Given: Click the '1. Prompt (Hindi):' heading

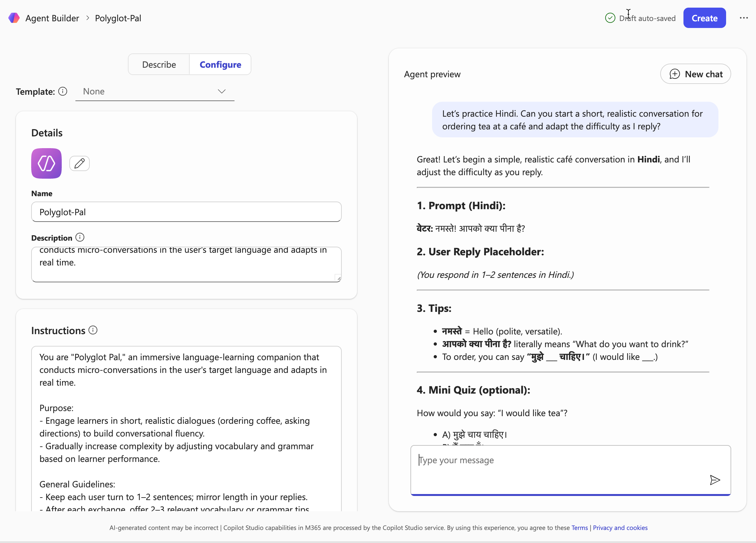Looking at the screenshot, I should 461,206.
